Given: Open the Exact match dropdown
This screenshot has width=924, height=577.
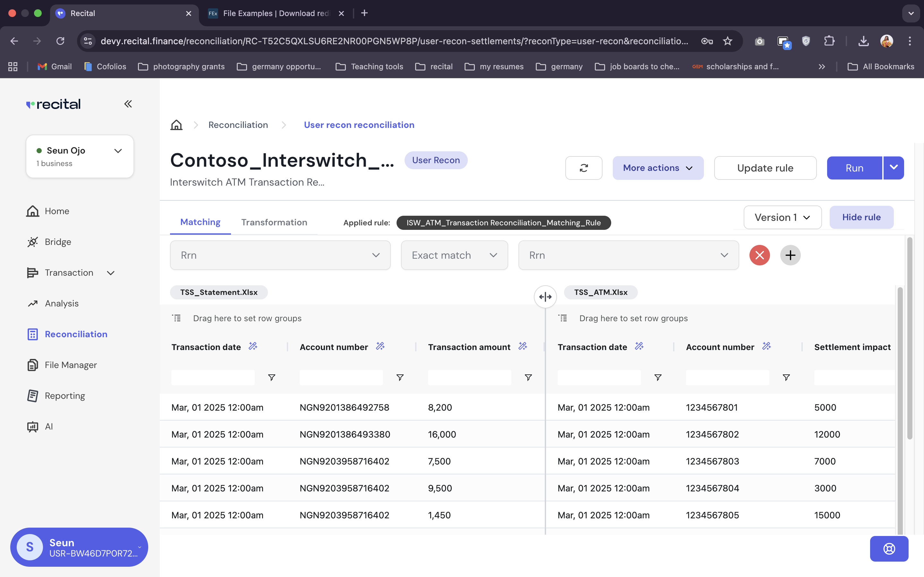Looking at the screenshot, I should pyautogui.click(x=454, y=255).
